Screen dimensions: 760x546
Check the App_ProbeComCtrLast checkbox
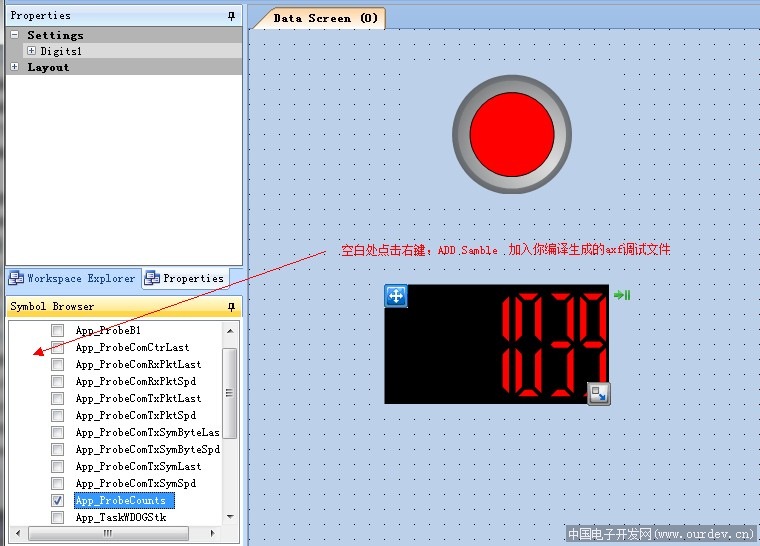click(x=57, y=347)
